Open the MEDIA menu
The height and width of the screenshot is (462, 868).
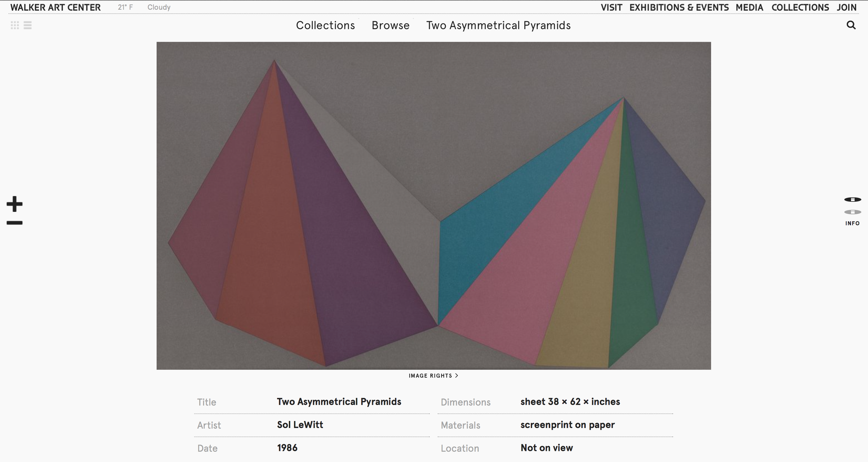coord(749,7)
